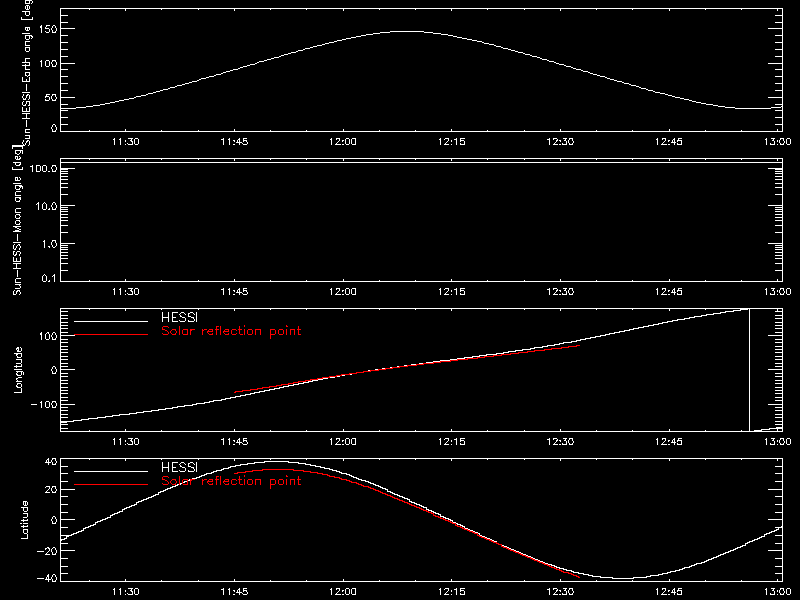Click 12:00 time label under Earth angle plot
800x600 pixels.
coord(343,141)
